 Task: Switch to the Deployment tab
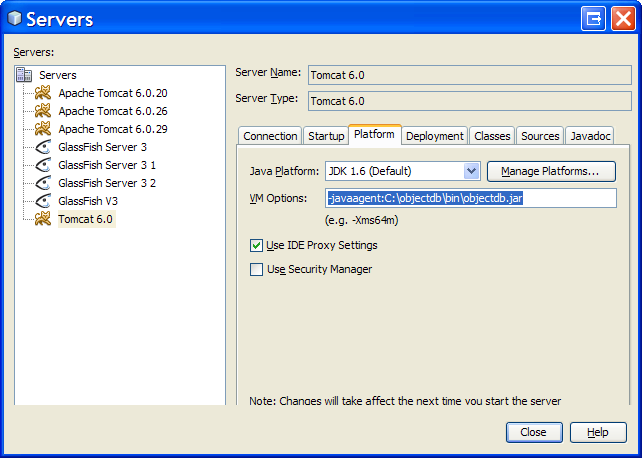(434, 136)
